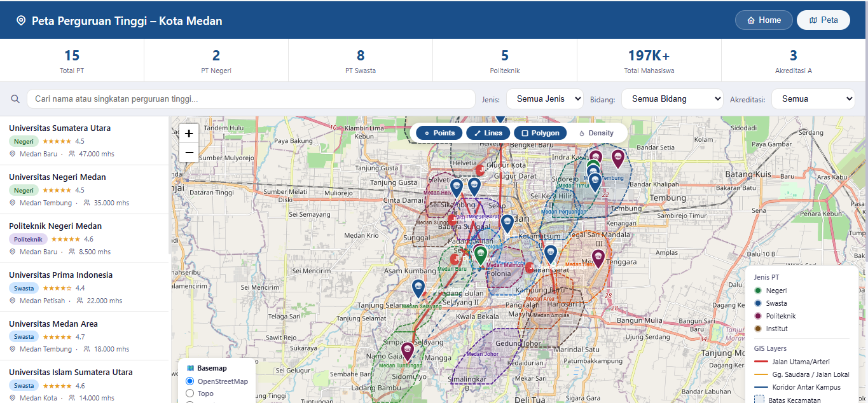
Task: Click the Politeknik stat card showing 5
Action: point(505,60)
